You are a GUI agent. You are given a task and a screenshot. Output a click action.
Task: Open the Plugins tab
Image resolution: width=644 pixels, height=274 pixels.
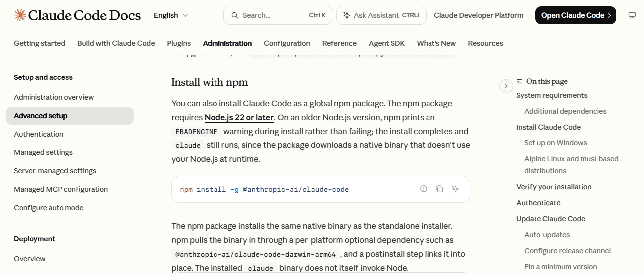coord(179,43)
